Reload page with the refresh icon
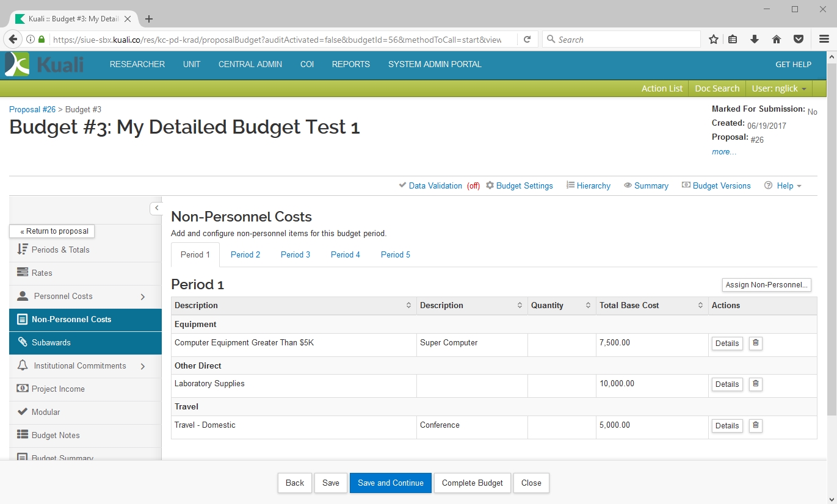The width and height of the screenshot is (837, 504). point(527,40)
